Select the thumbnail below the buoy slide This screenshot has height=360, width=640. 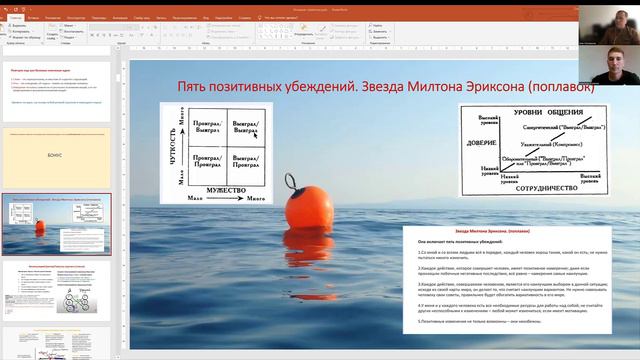click(57, 291)
